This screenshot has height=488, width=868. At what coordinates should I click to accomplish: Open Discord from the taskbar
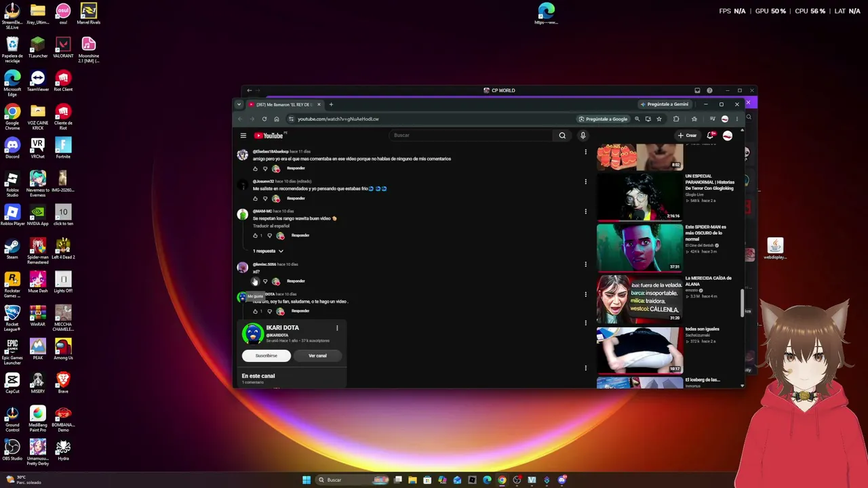(x=562, y=480)
